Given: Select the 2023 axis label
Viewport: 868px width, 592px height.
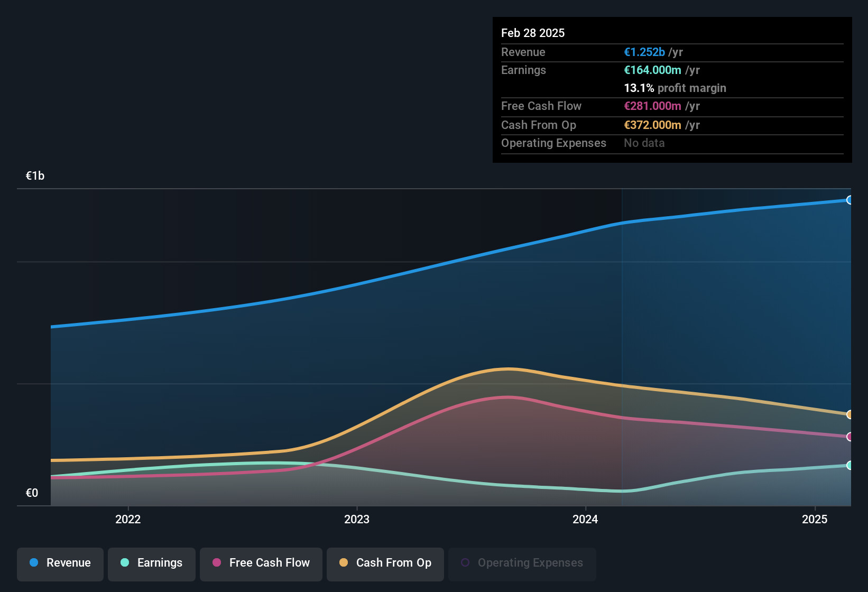Looking at the screenshot, I should tap(357, 520).
